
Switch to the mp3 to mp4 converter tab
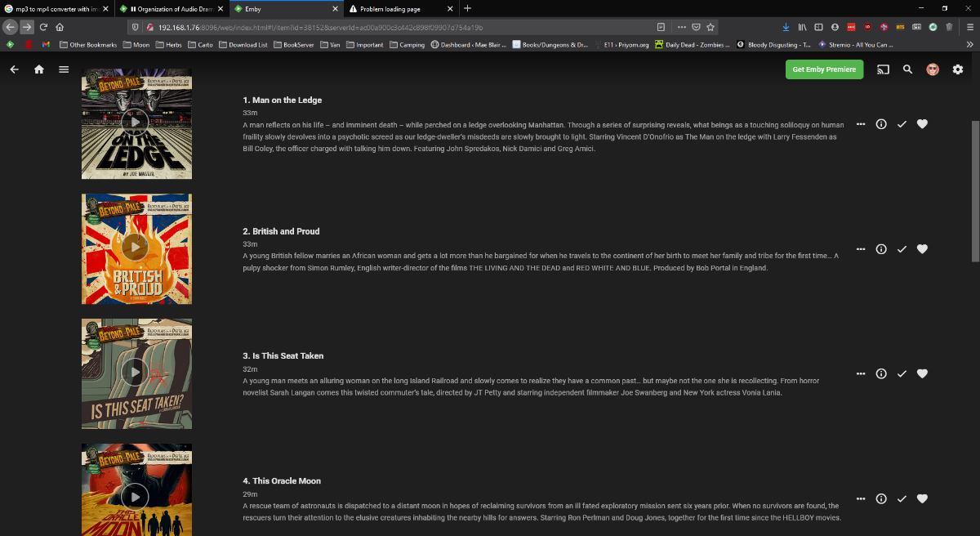coord(56,8)
